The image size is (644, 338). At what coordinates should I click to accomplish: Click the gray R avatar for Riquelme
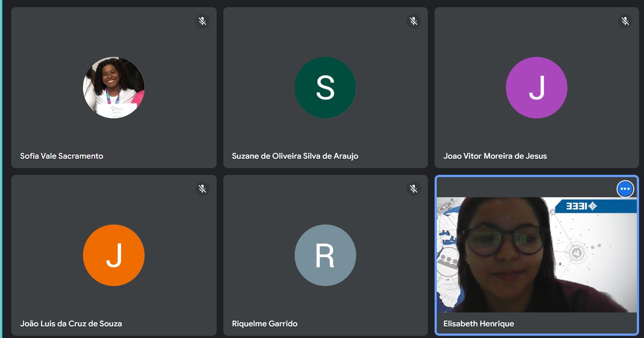(x=325, y=255)
